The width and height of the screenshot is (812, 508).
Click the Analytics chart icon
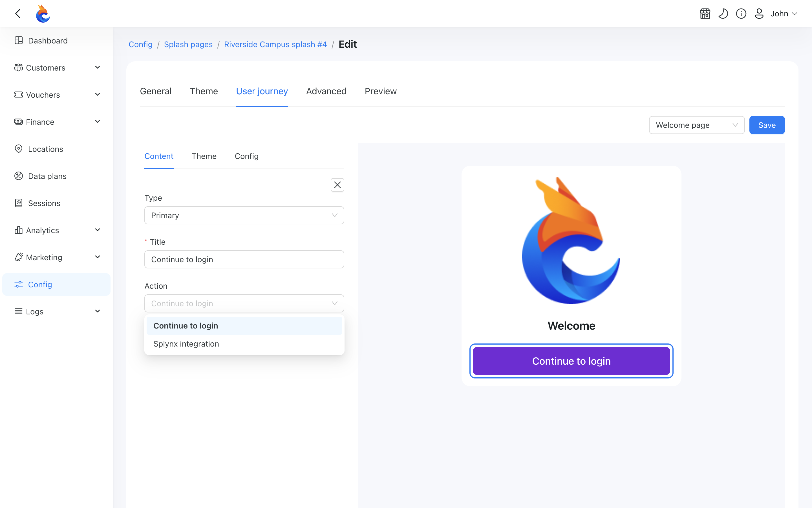[18, 230]
